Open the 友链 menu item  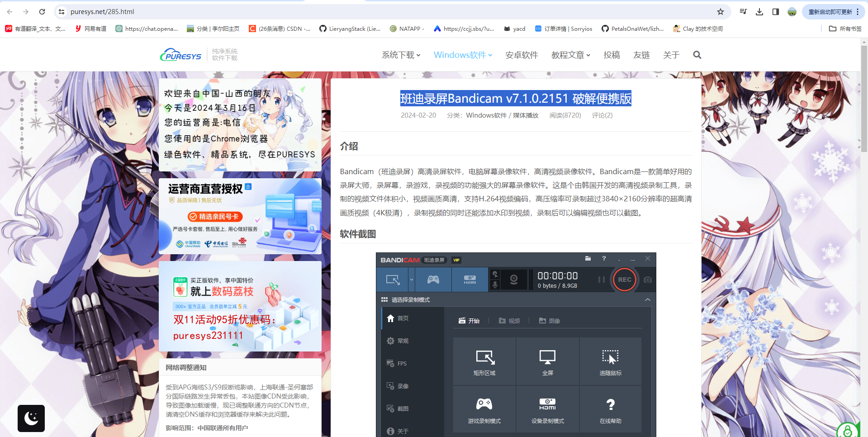pyautogui.click(x=641, y=55)
